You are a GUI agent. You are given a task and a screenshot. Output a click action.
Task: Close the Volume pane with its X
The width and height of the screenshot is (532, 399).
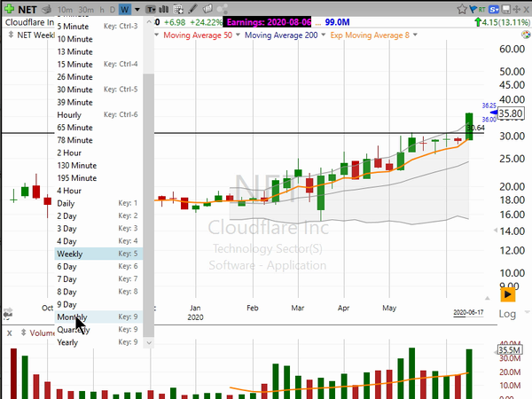point(9,332)
